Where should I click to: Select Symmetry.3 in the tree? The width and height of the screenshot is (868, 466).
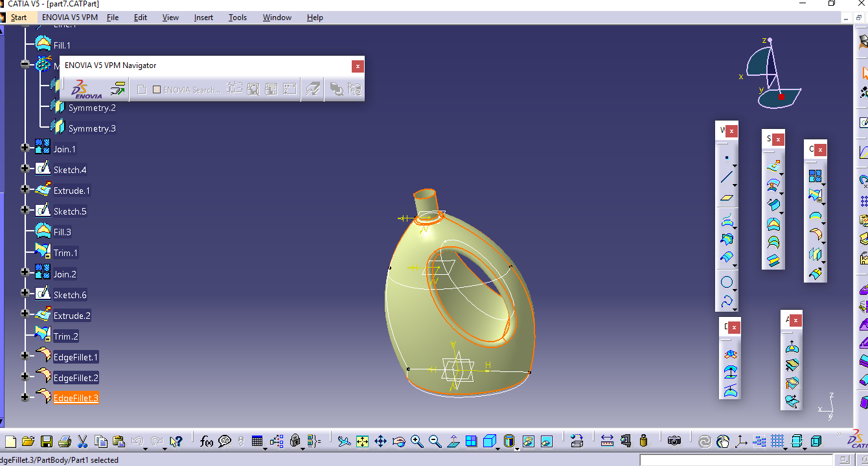92,128
